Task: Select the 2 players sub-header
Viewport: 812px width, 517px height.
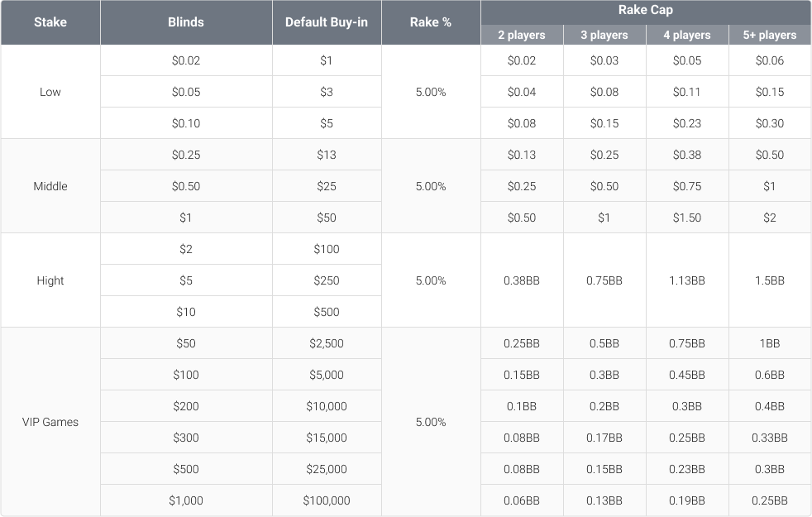Action: pyautogui.click(x=522, y=35)
